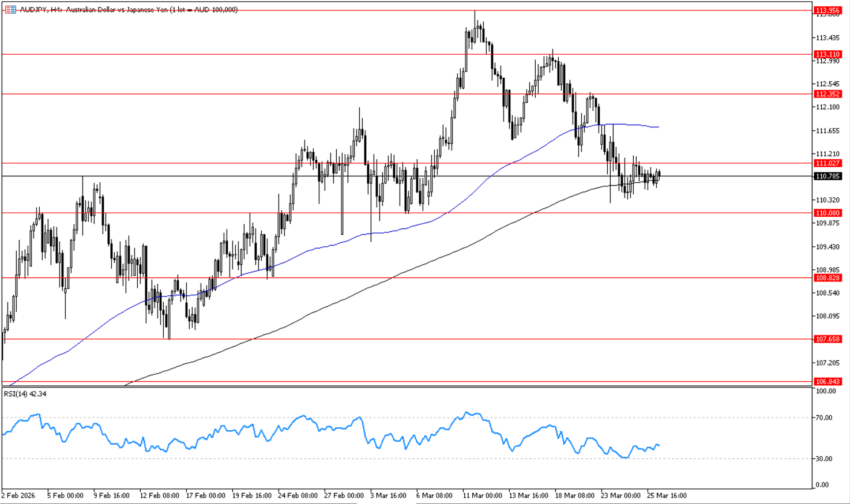This screenshot has width=850, height=504.
Task: Click the 111.027 red price label
Action: pos(828,164)
